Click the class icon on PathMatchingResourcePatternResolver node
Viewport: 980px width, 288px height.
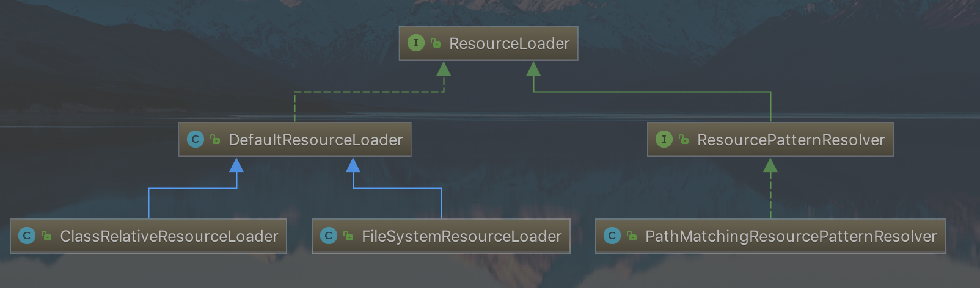tap(612, 236)
